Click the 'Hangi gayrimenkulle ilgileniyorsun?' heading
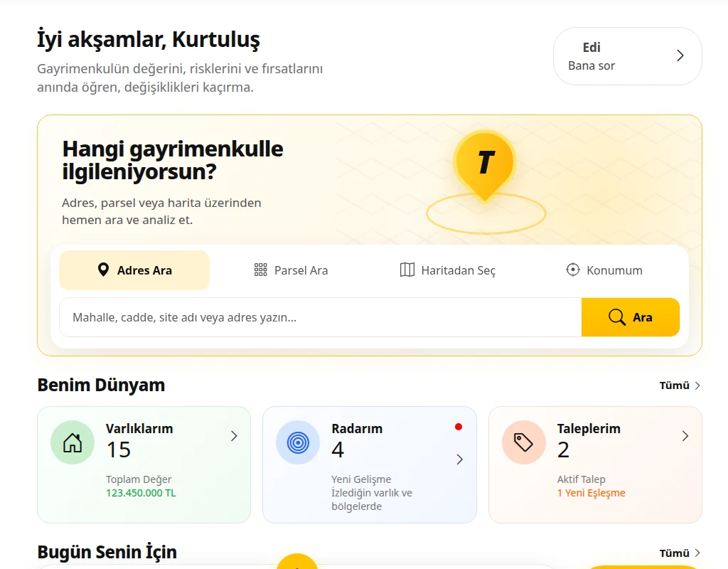728x569 pixels. 173,160
